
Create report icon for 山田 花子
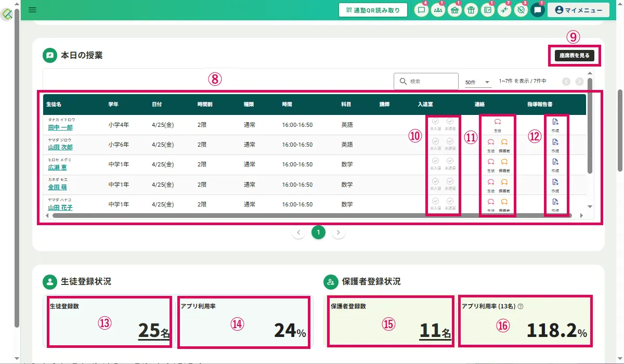(555, 201)
